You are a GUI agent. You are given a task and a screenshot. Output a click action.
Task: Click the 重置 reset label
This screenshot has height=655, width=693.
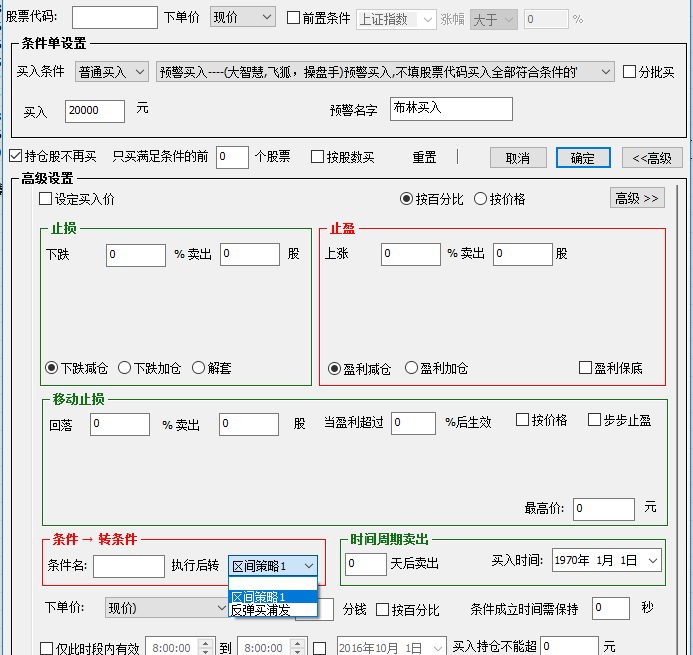(x=424, y=158)
